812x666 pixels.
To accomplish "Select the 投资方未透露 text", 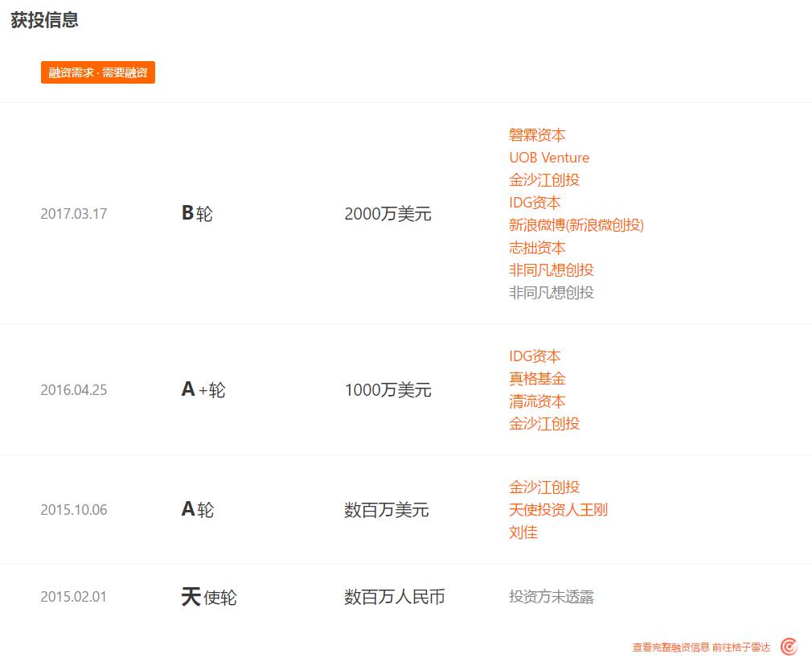I will click(552, 597).
